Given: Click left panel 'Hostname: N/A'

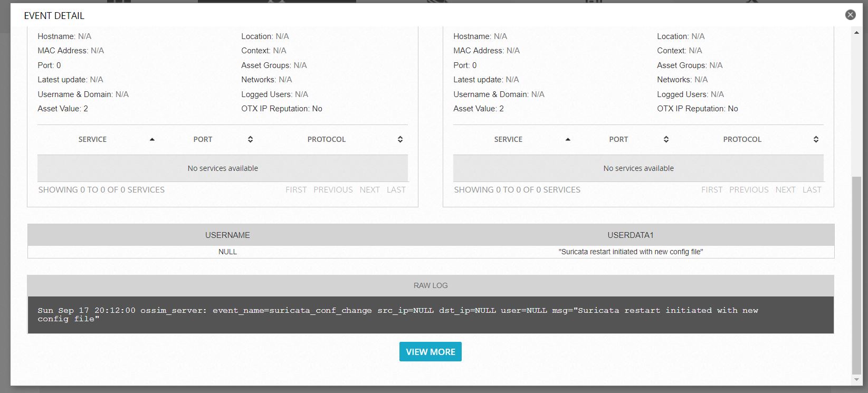Looking at the screenshot, I should (x=64, y=36).
